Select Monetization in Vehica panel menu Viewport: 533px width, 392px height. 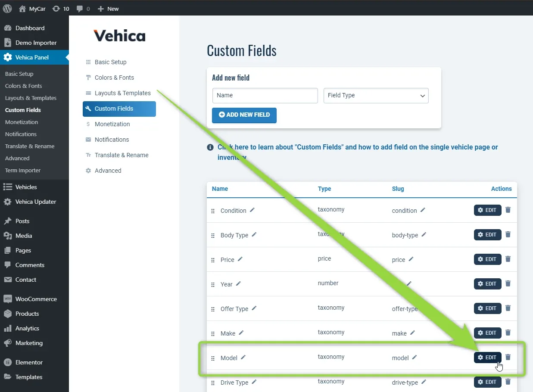click(x=112, y=124)
